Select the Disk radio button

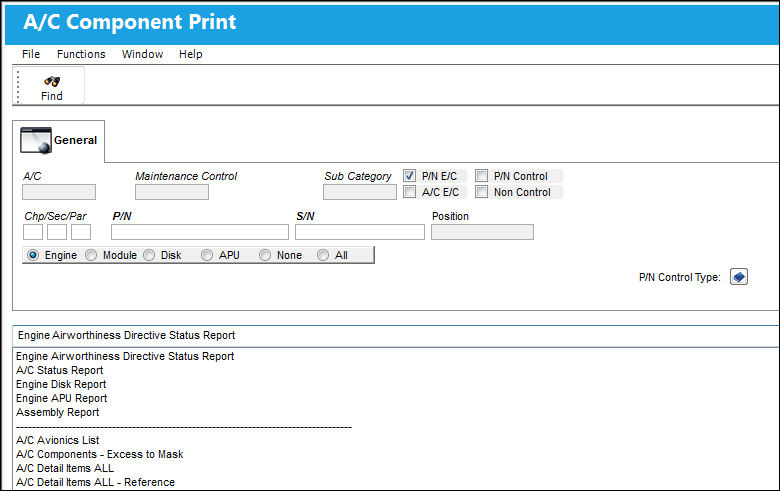click(x=149, y=255)
